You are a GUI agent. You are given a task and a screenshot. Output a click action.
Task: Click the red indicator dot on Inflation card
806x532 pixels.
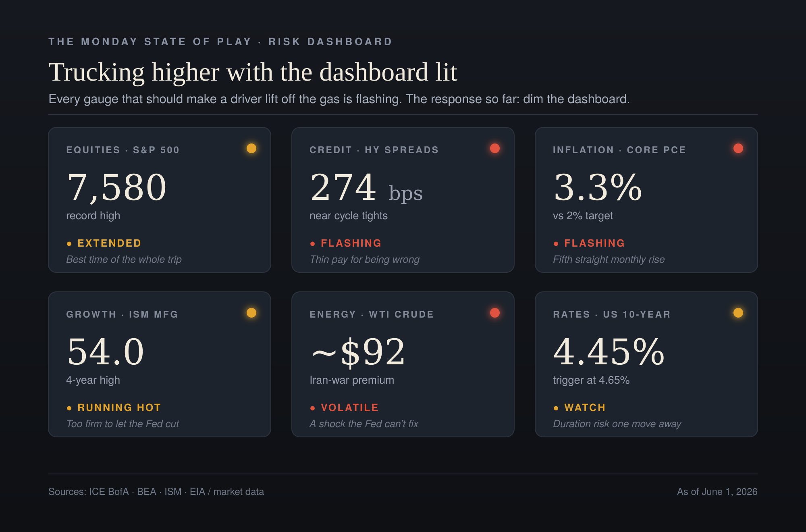[x=738, y=148]
